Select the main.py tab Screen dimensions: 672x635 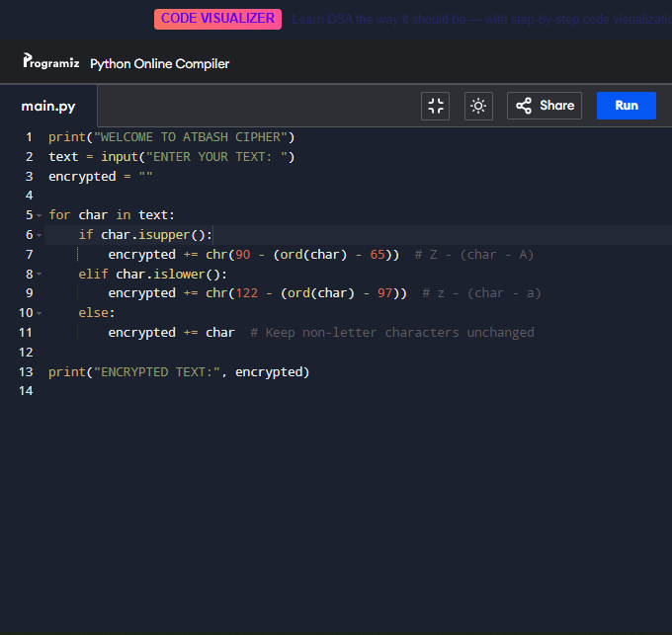(48, 107)
